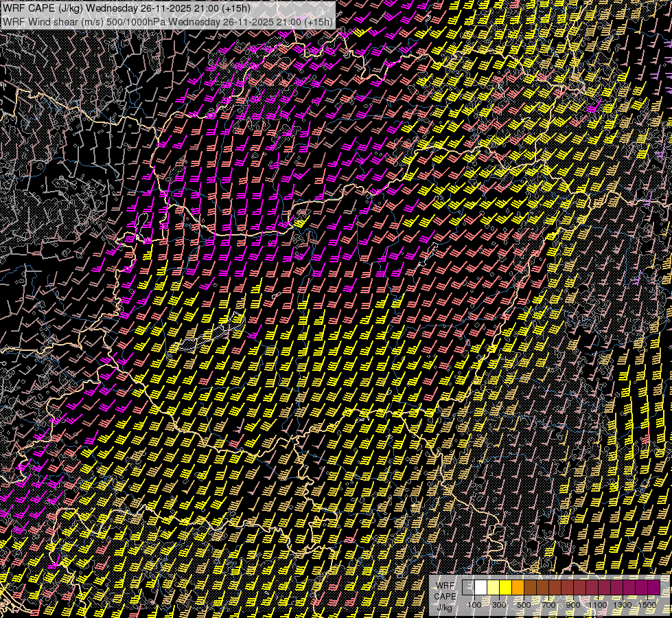Click the 900 legend label
672x618 pixels.
pos(573,605)
